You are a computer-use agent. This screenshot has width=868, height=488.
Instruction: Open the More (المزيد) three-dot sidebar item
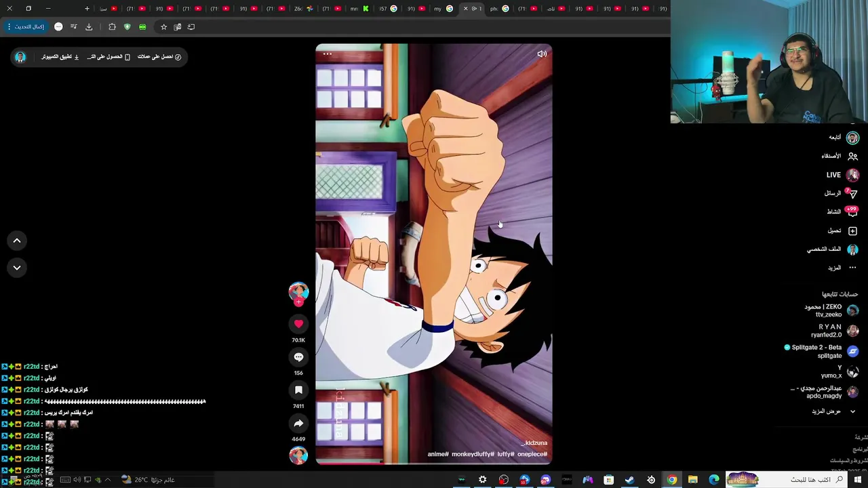click(842, 268)
